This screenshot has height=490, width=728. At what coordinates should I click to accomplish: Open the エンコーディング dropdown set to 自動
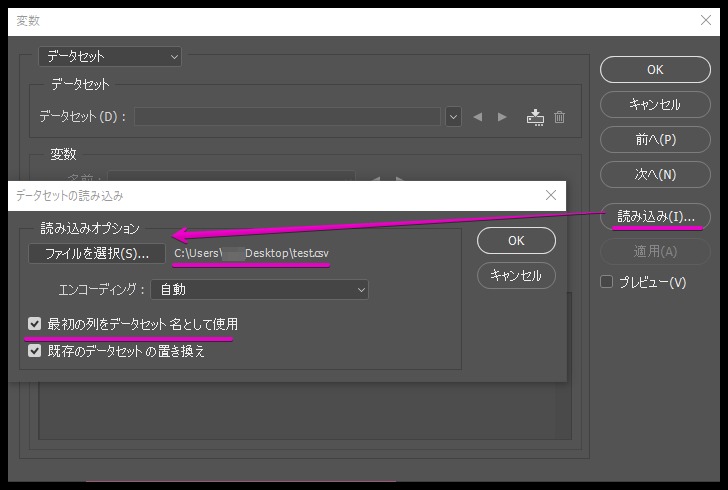[x=259, y=290]
